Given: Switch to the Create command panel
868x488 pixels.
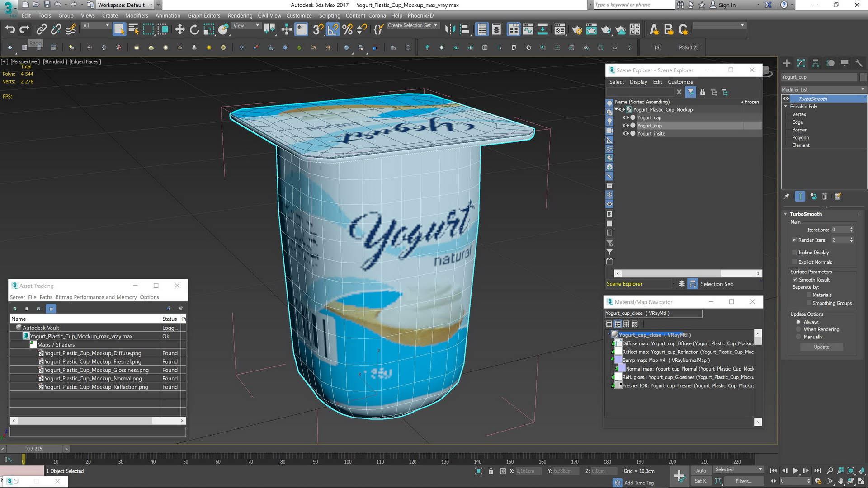Looking at the screenshot, I should tap(787, 63).
